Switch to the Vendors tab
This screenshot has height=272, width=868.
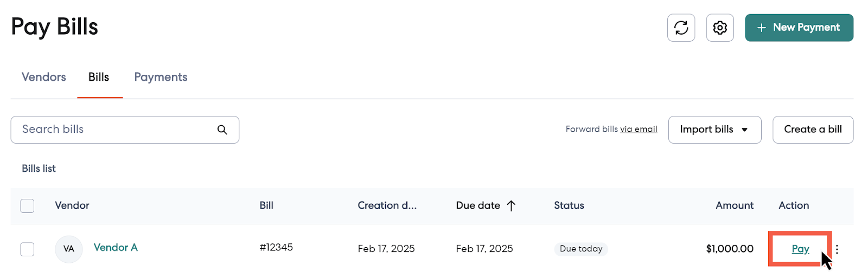coord(44,77)
